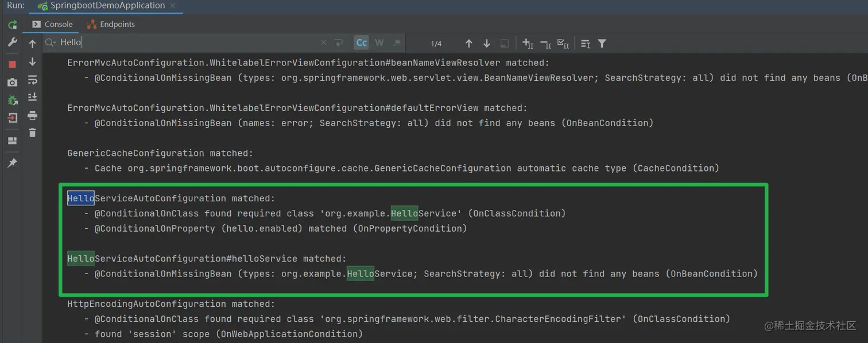
Task: Click the Run: panel label
Action: (x=15, y=6)
